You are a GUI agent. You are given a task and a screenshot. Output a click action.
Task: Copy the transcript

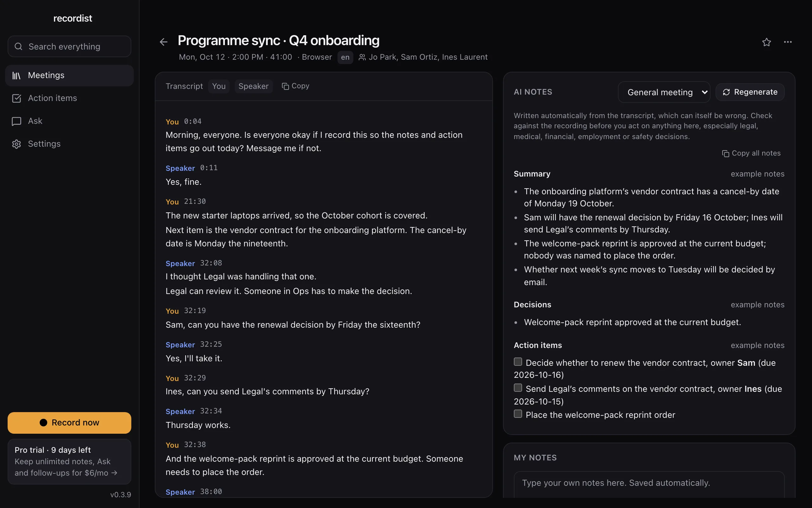[x=295, y=86]
